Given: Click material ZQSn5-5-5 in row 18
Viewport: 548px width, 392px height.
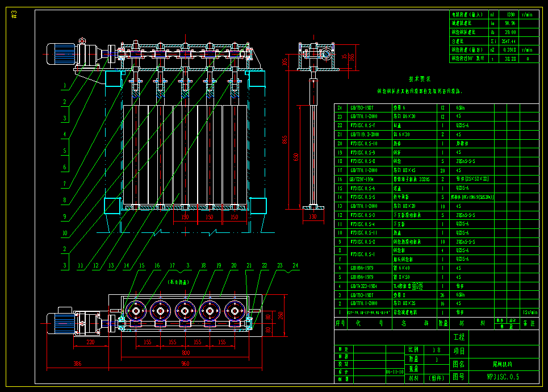Looking at the screenshot, I should tap(466, 161).
